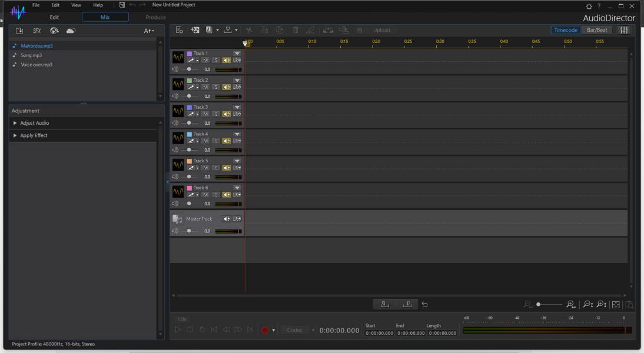Click the reset selection arrow icon

pyautogui.click(x=424, y=305)
